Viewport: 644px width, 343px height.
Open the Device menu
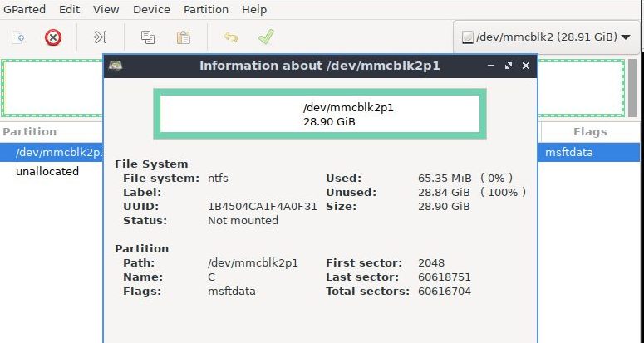tap(151, 10)
